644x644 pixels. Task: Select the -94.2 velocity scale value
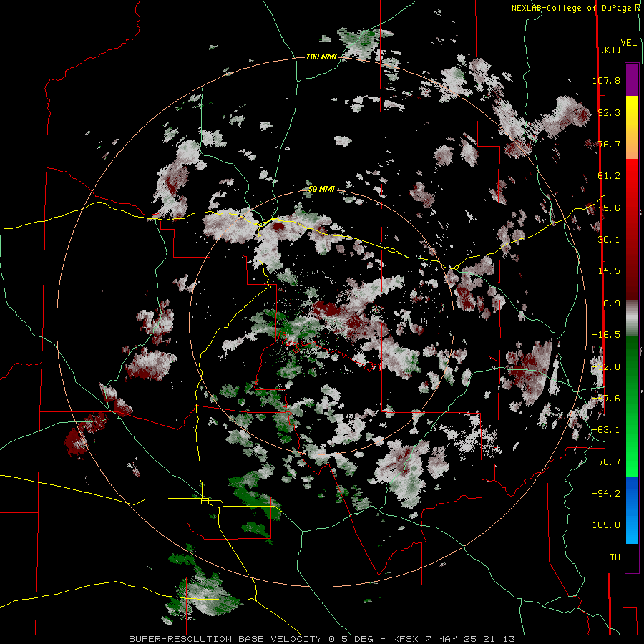(606, 493)
